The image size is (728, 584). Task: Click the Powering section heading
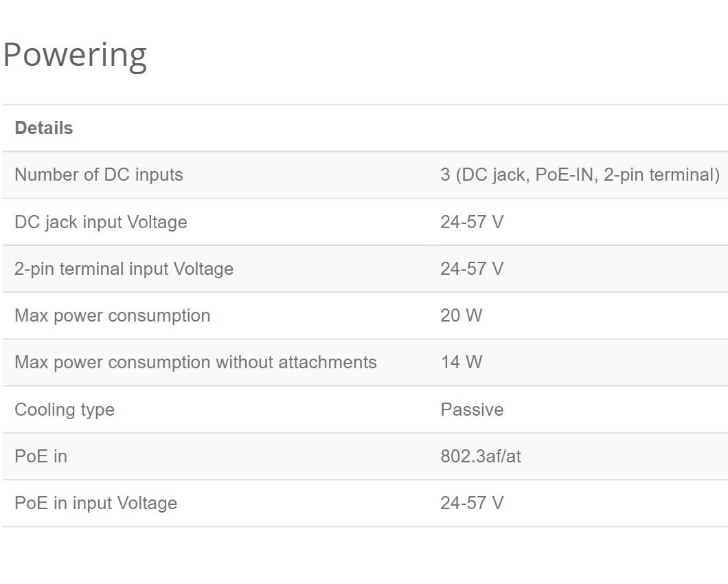click(x=75, y=54)
